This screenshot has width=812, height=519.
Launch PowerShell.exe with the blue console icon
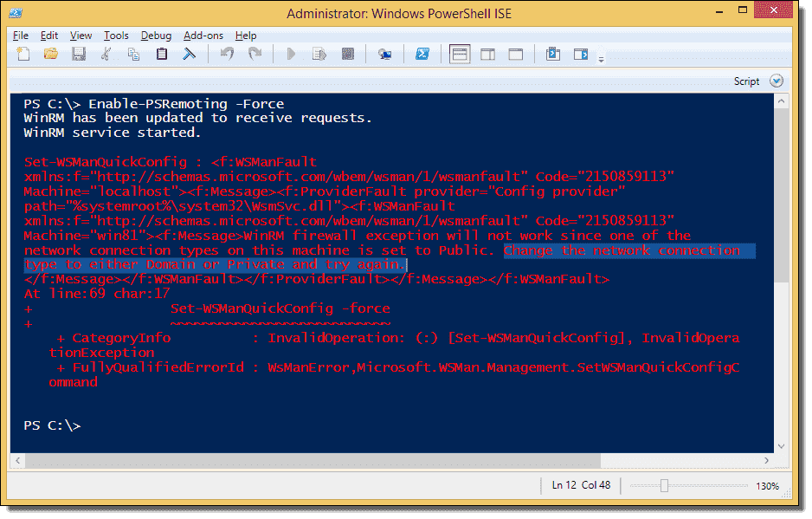[x=422, y=54]
